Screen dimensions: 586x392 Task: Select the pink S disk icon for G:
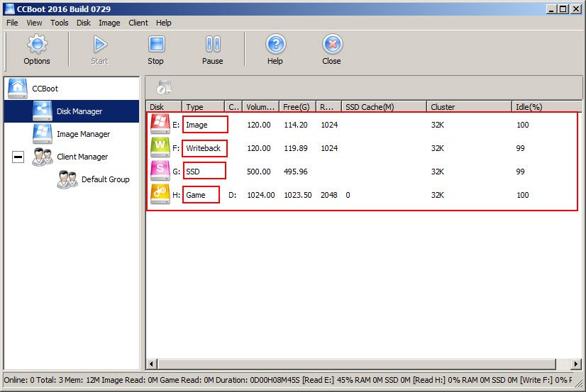[160, 171]
